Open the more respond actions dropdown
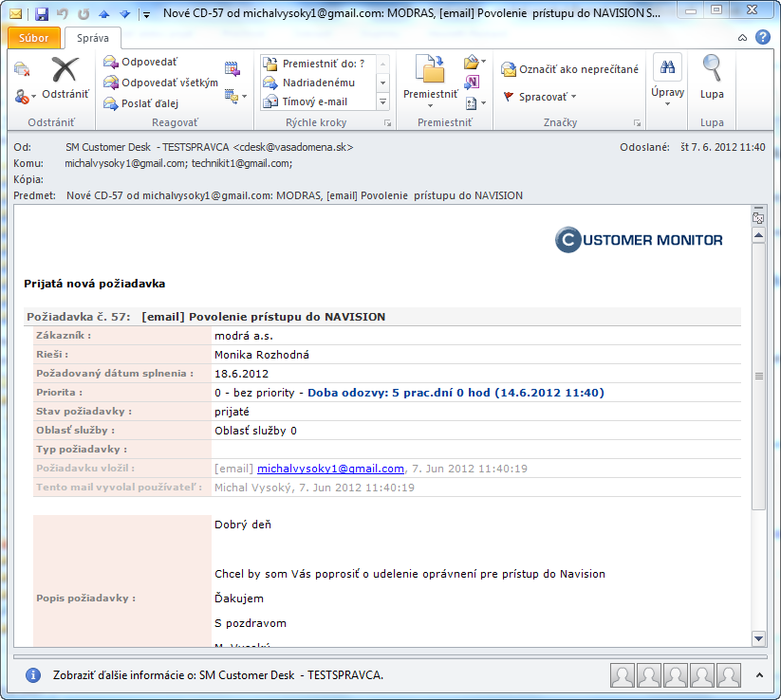This screenshot has width=781, height=700. [235, 96]
